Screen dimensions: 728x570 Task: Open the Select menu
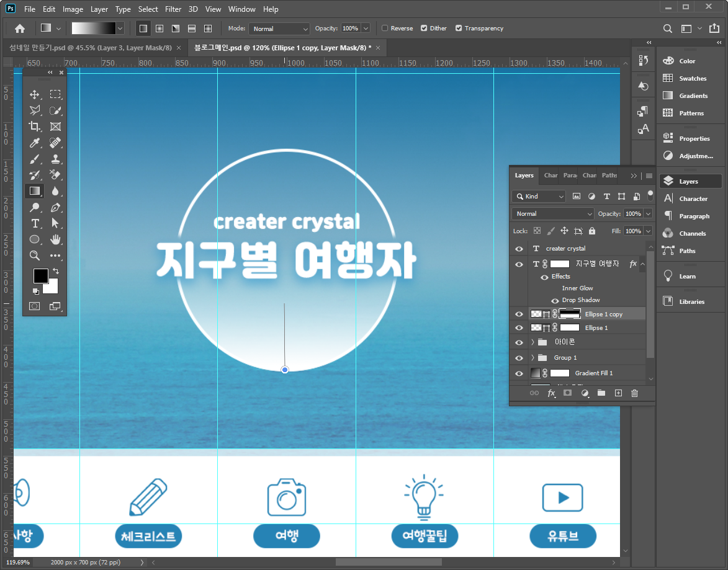pyautogui.click(x=148, y=9)
